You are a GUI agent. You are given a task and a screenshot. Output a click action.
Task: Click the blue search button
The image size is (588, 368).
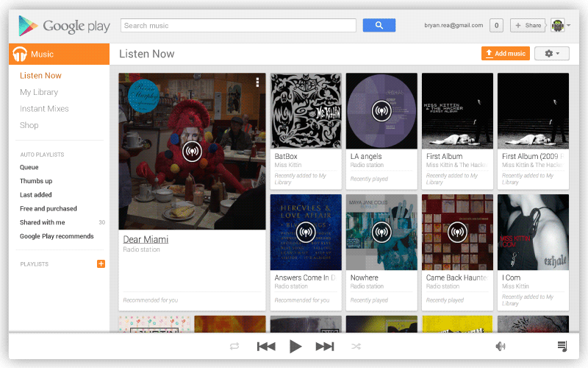(x=379, y=26)
